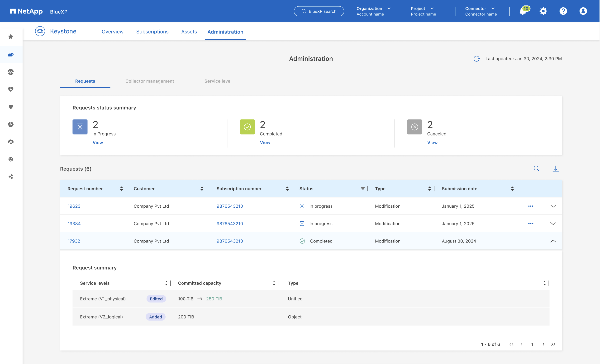Switch to Collector management tab
Viewport: 600px width, 364px height.
(x=149, y=81)
